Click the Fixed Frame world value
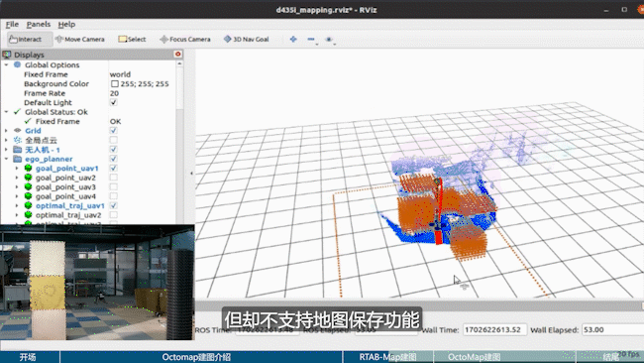Screen dimensions: 644x363 coord(120,74)
